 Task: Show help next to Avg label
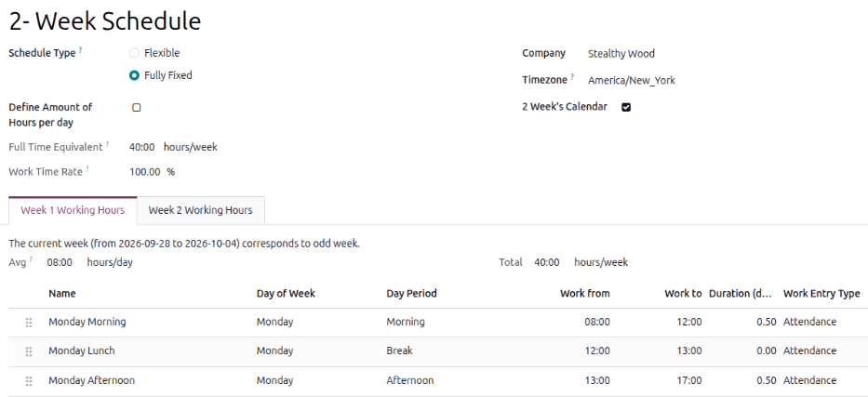pos(31,259)
